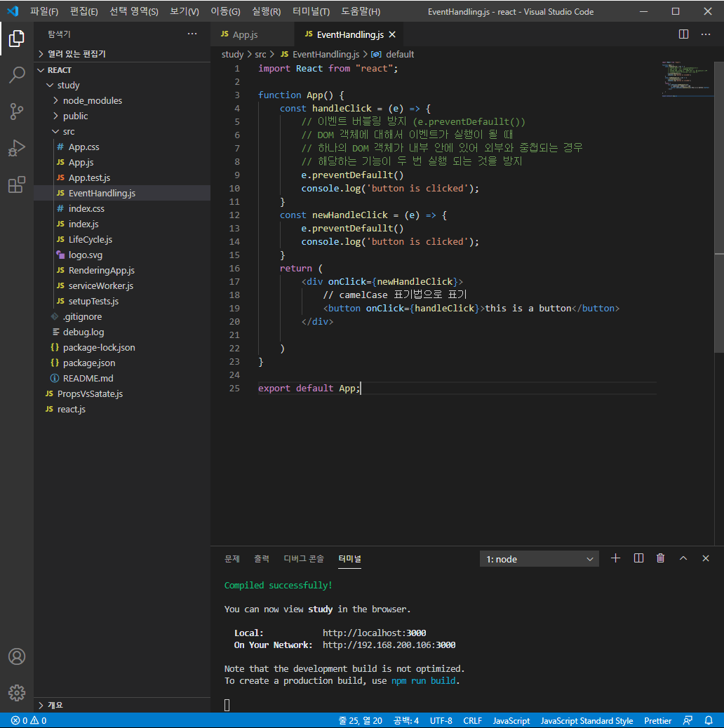
Task: Click Prettier in the status bar
Action: (x=657, y=720)
